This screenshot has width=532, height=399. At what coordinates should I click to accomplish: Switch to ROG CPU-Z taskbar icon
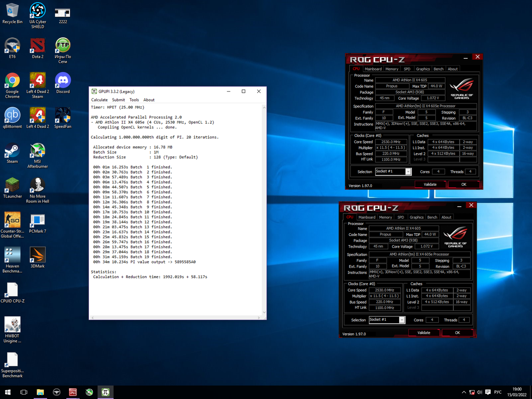click(73, 392)
